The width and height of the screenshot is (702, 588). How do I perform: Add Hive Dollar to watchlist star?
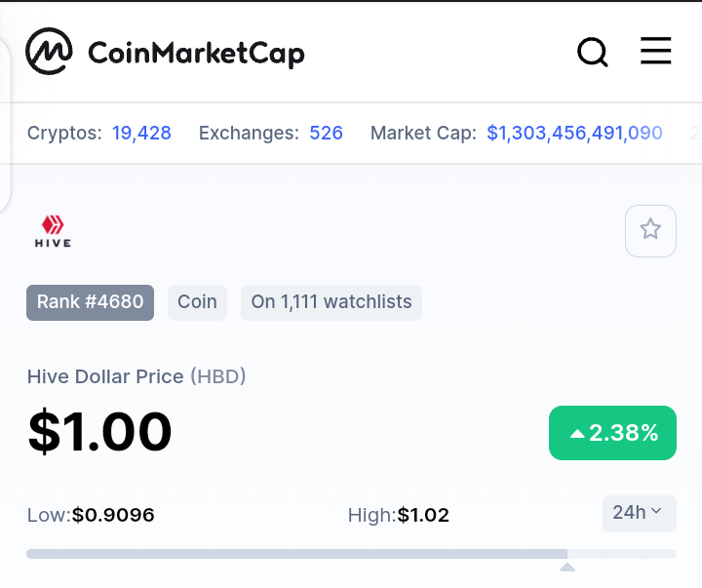coord(650,231)
